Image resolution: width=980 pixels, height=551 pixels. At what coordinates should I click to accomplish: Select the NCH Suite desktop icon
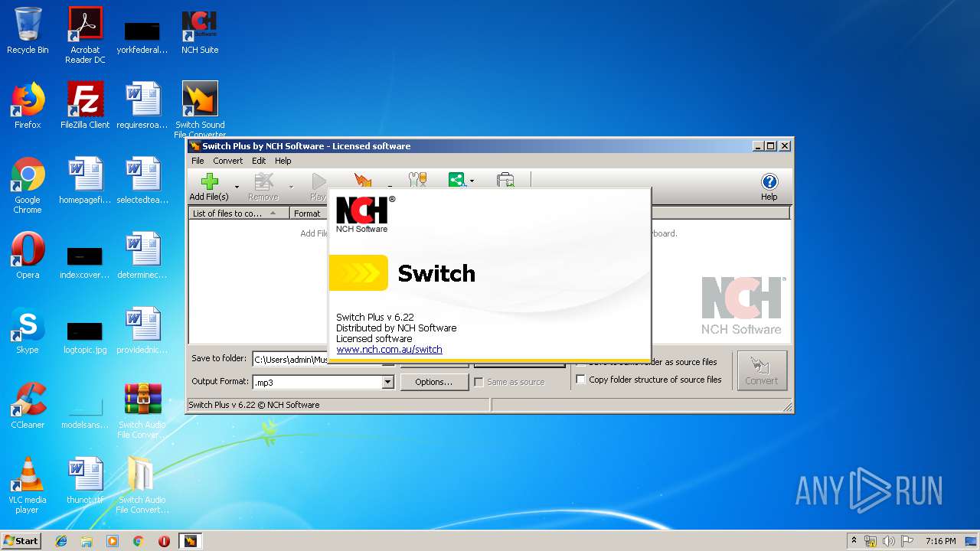point(200,32)
